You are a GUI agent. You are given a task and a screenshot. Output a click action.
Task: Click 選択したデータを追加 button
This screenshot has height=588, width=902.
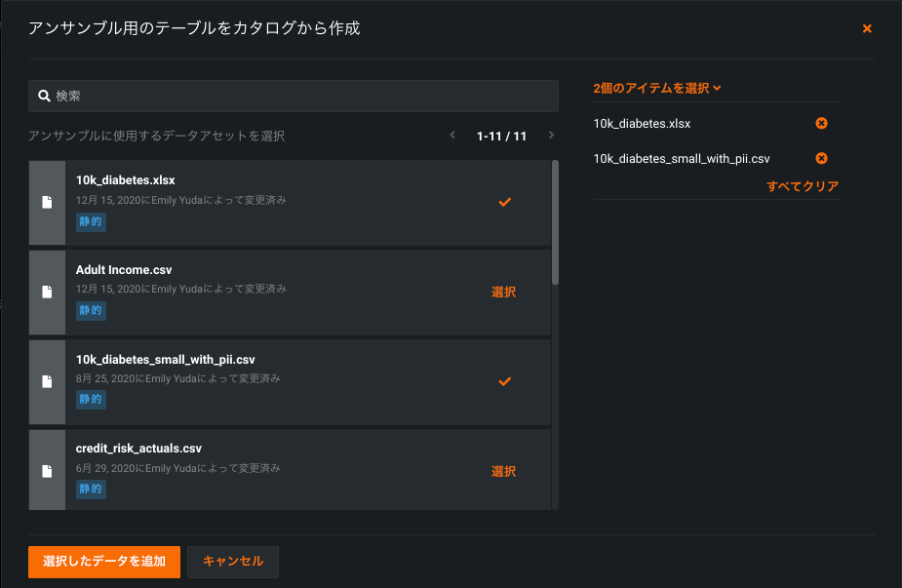pyautogui.click(x=104, y=562)
